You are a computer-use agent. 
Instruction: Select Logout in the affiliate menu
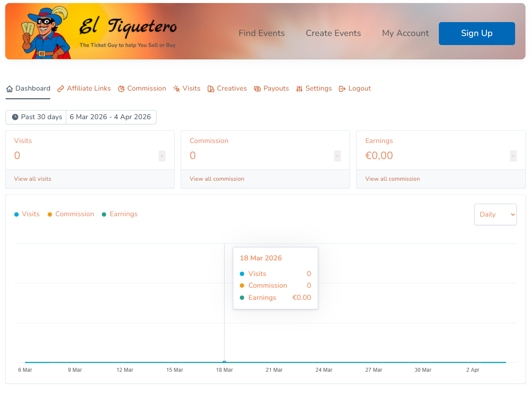(x=355, y=88)
